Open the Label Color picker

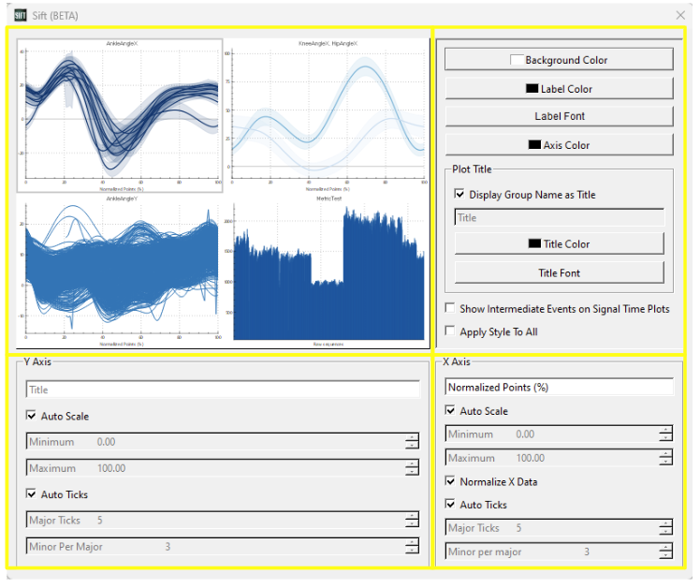click(x=559, y=89)
